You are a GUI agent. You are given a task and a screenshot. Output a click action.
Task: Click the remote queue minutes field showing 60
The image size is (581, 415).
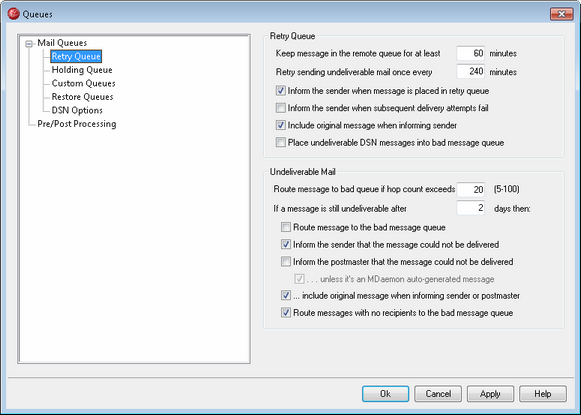click(471, 53)
